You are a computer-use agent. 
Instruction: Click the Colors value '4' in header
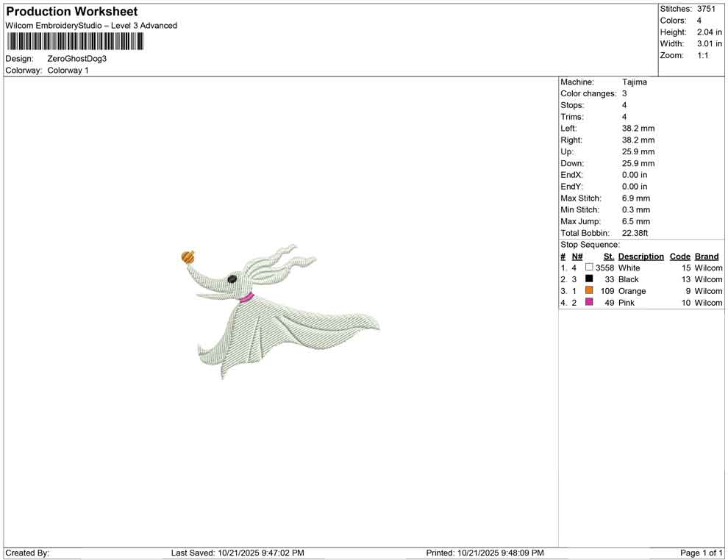(699, 21)
